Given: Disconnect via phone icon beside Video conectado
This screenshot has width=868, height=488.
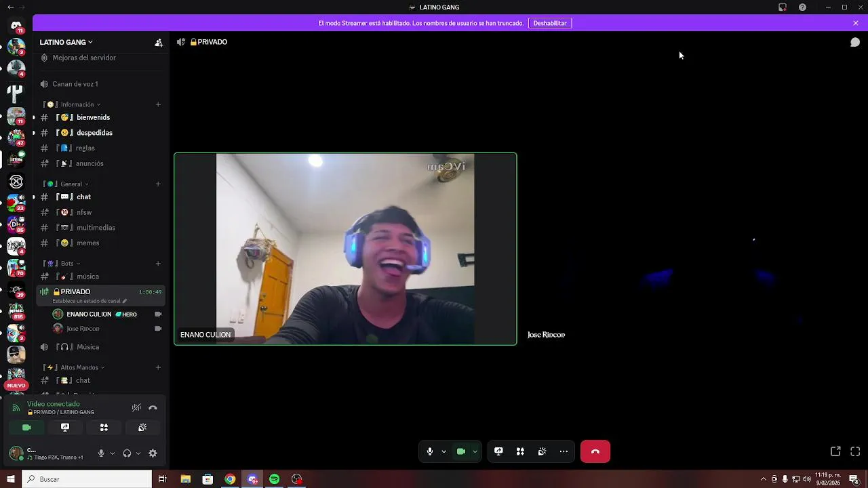Looking at the screenshot, I should [x=153, y=408].
